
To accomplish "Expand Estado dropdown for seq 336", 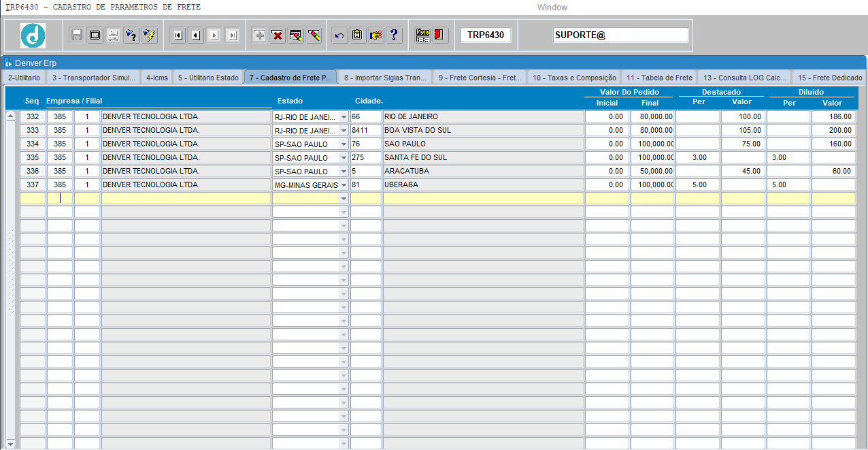I will tap(344, 172).
